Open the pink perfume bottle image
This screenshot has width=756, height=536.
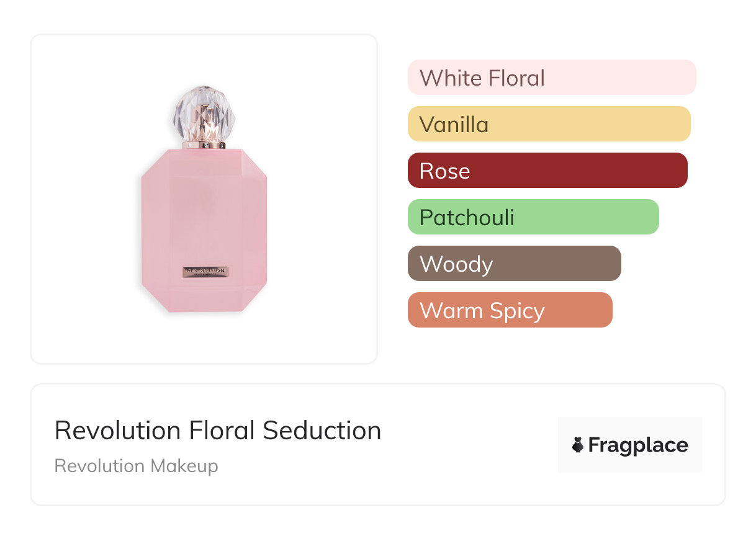204,230
